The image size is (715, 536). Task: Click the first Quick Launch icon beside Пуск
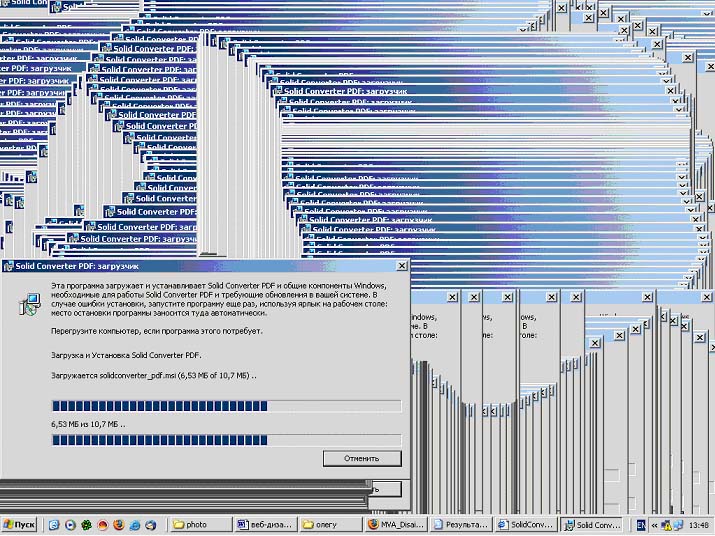pyautogui.click(x=52, y=524)
